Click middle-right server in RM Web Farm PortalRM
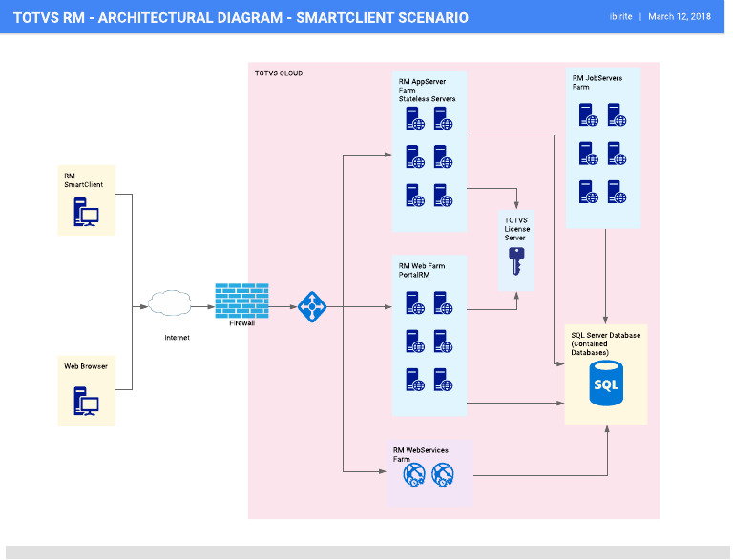This screenshot has width=733, height=560. [x=443, y=342]
